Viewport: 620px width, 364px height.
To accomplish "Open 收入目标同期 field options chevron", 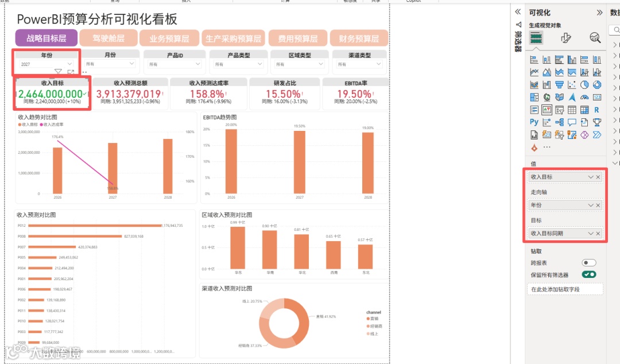I will (590, 234).
